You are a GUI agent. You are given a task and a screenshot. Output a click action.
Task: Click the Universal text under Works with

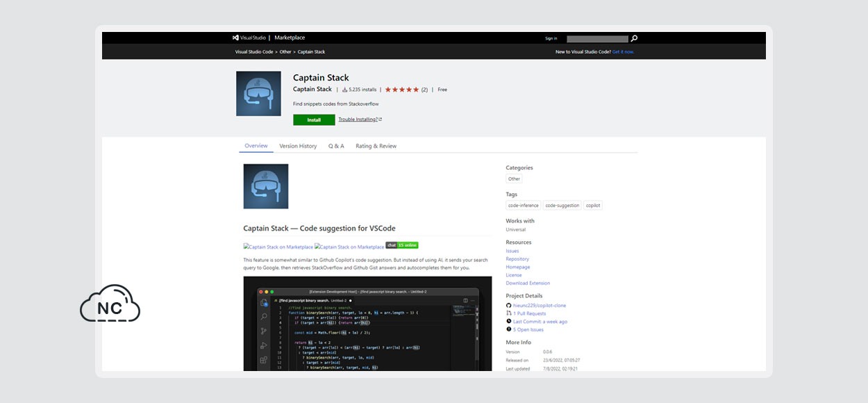(x=516, y=229)
